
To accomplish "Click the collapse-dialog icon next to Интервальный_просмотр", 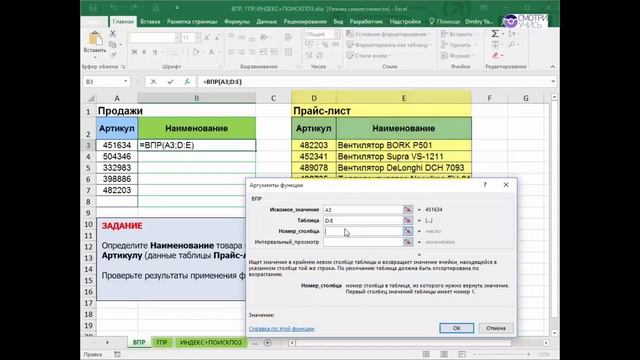I will point(407,242).
